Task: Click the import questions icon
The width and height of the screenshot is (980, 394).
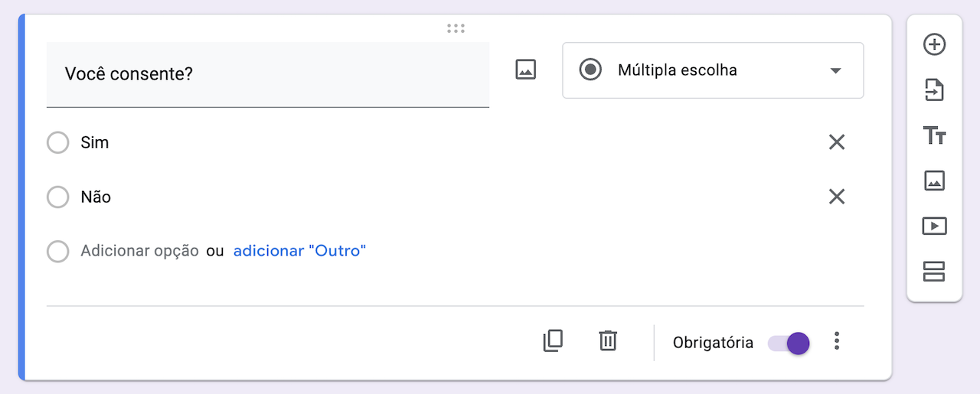Action: 934,91
